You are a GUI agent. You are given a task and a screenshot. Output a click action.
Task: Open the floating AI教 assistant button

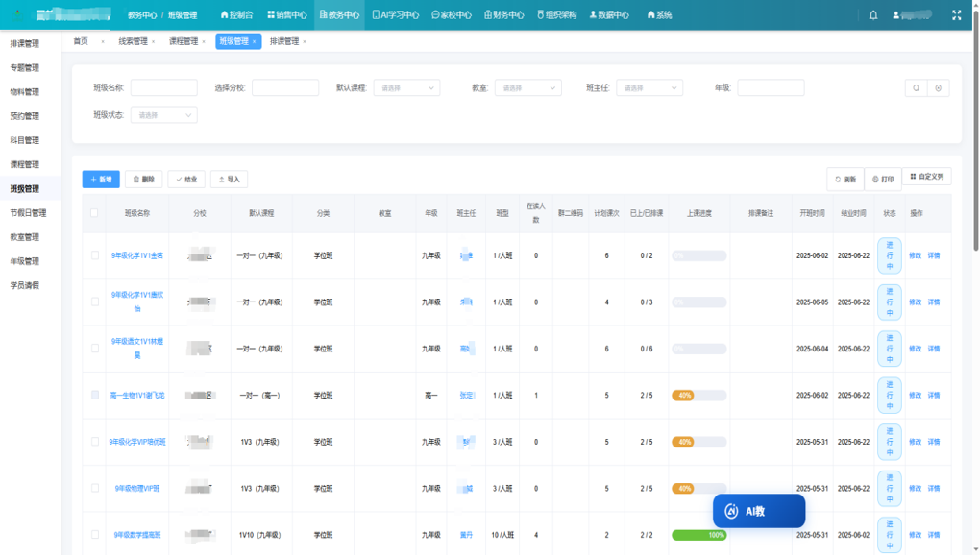pos(759,511)
